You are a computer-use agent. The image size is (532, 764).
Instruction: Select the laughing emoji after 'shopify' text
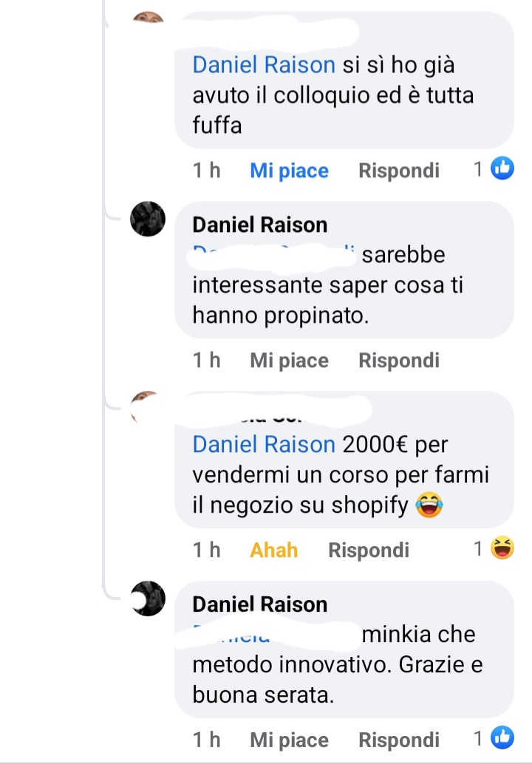429,505
